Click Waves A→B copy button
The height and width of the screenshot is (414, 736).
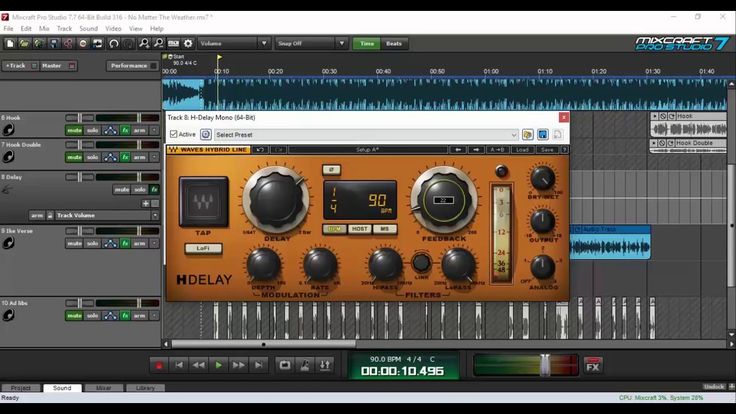click(x=498, y=150)
